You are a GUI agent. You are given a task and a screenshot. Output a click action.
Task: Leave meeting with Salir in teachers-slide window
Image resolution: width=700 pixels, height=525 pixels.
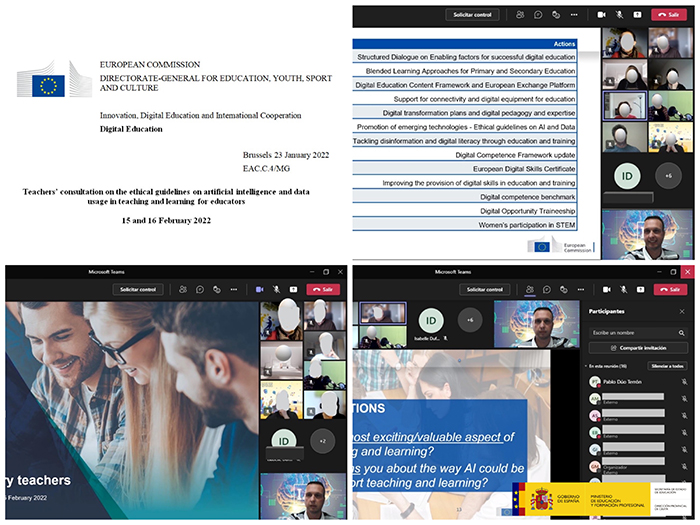click(x=323, y=289)
